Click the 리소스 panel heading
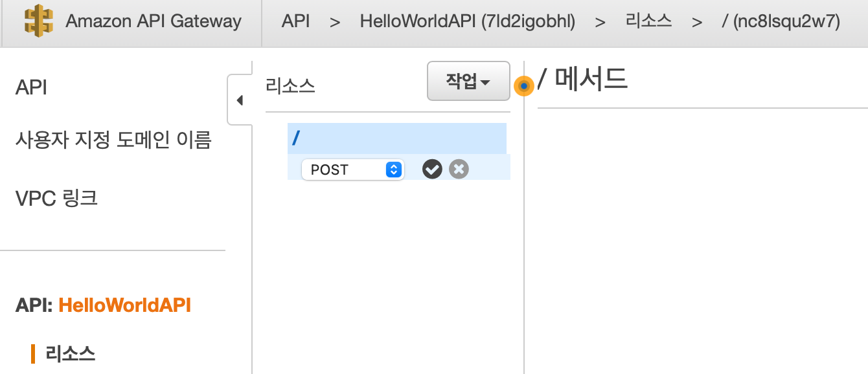Image resolution: width=868 pixels, height=374 pixels. coord(290,86)
